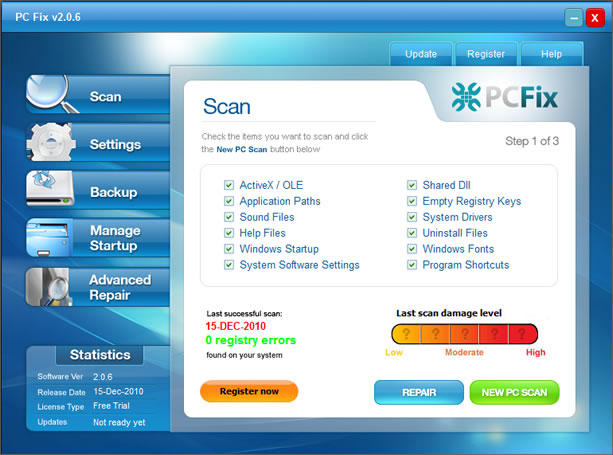Toggle the Program Shortcuts checkbox

412,265
